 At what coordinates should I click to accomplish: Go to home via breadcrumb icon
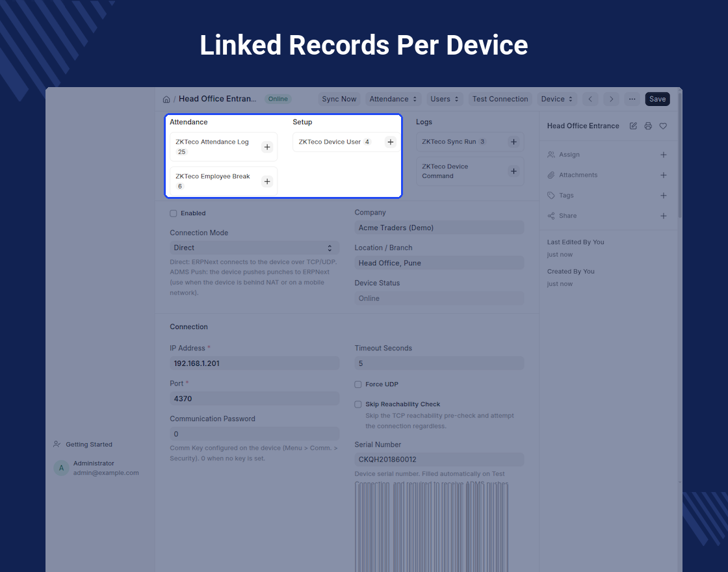tap(166, 99)
